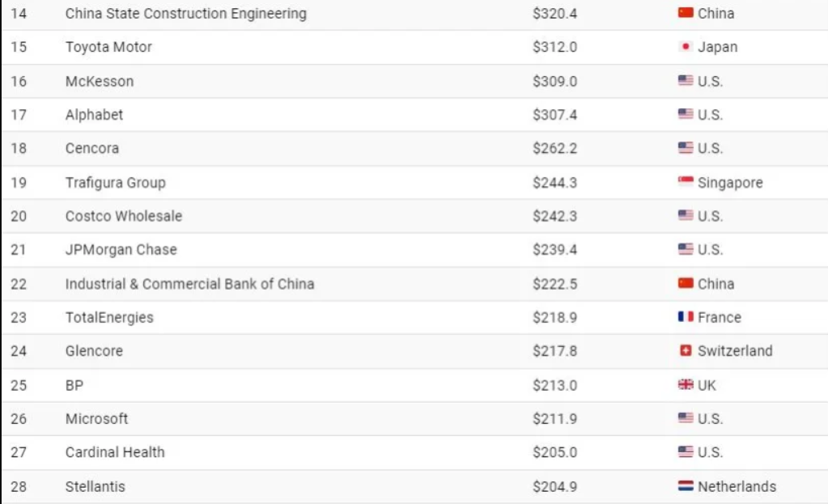Click the Netherlands flag for Stellantis
Image resolution: width=828 pixels, height=504 pixels.
coord(686,486)
